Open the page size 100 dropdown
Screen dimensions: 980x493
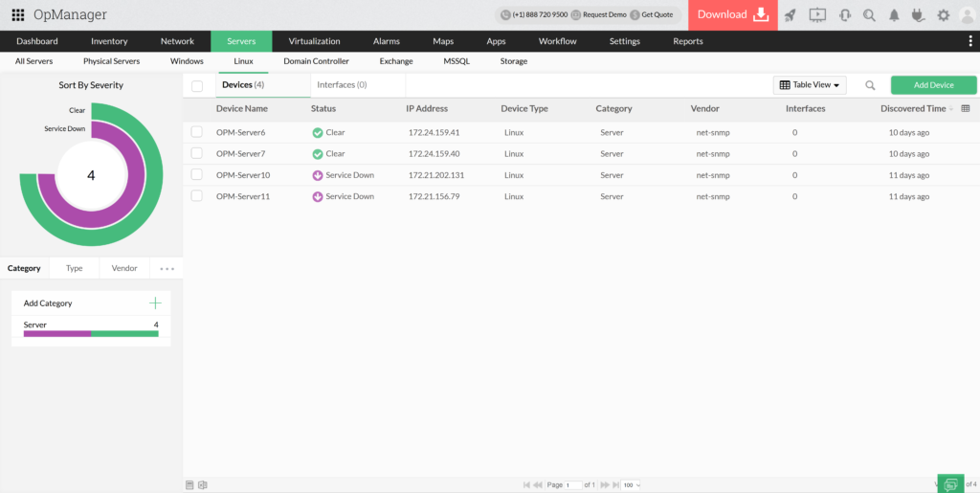(632, 485)
